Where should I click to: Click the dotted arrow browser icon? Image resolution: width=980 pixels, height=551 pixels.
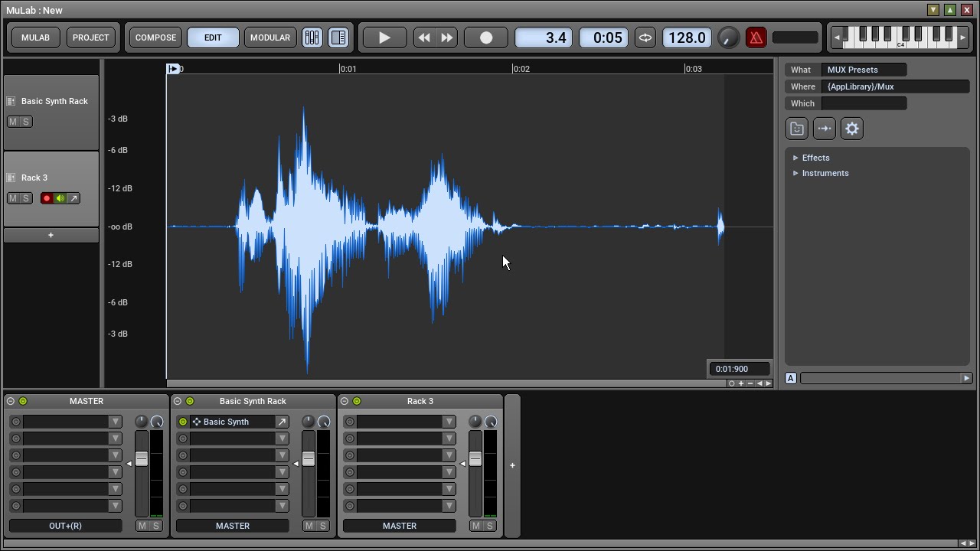[825, 129]
